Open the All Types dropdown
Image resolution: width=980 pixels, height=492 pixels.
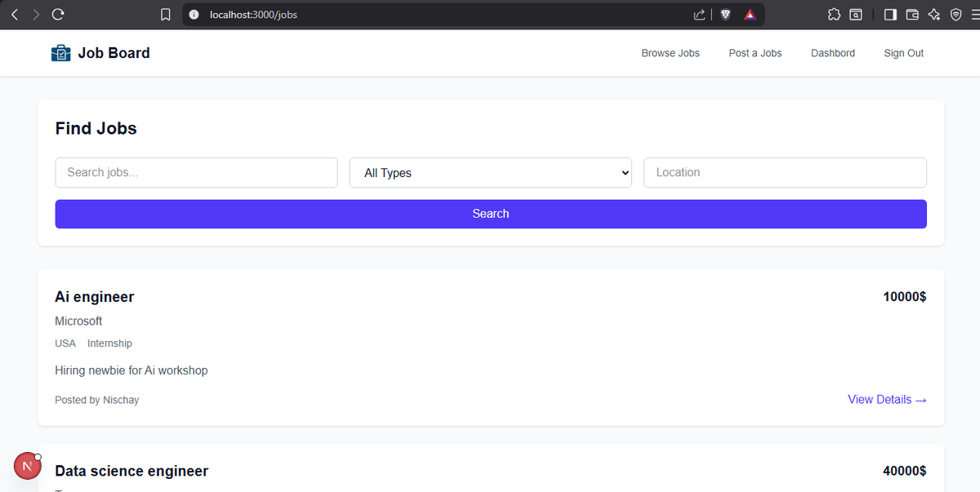click(491, 173)
